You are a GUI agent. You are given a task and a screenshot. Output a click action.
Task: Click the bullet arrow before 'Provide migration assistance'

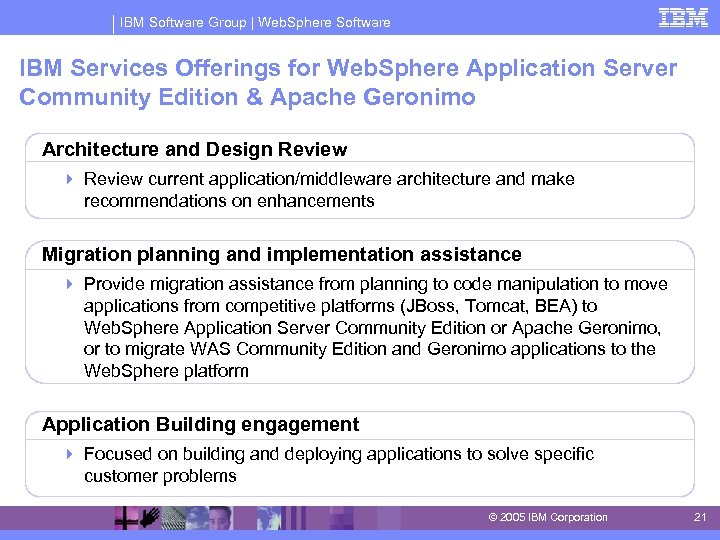click(x=69, y=284)
